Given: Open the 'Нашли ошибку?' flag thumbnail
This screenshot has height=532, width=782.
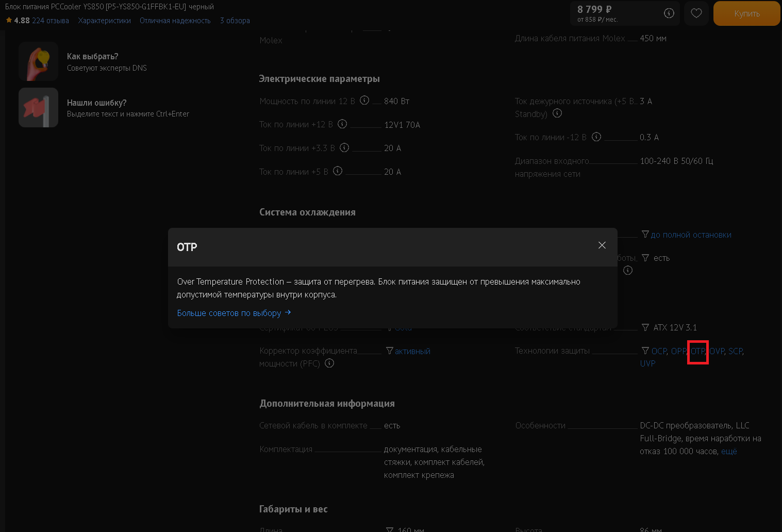Looking at the screenshot, I should coord(39,107).
